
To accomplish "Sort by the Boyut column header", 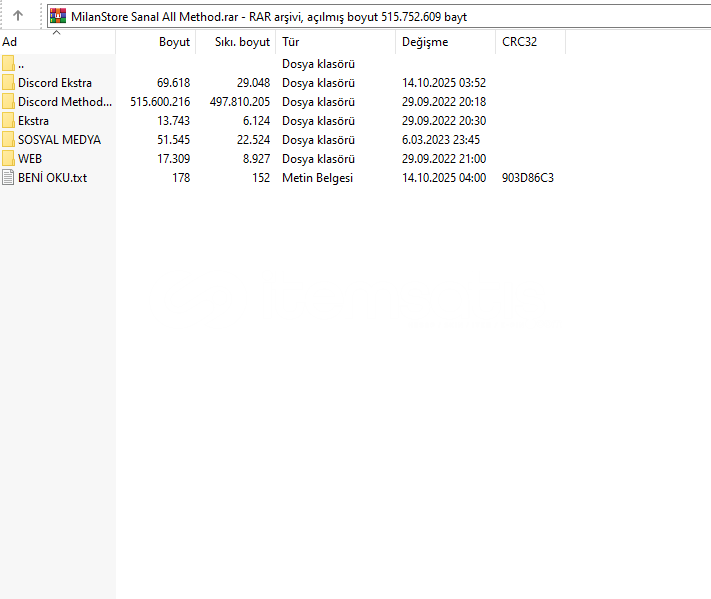I will point(156,42).
